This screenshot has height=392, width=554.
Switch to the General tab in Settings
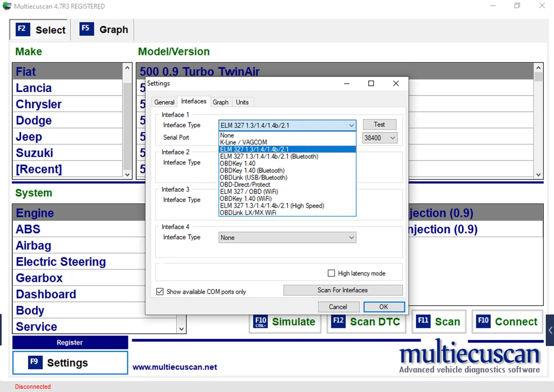164,102
